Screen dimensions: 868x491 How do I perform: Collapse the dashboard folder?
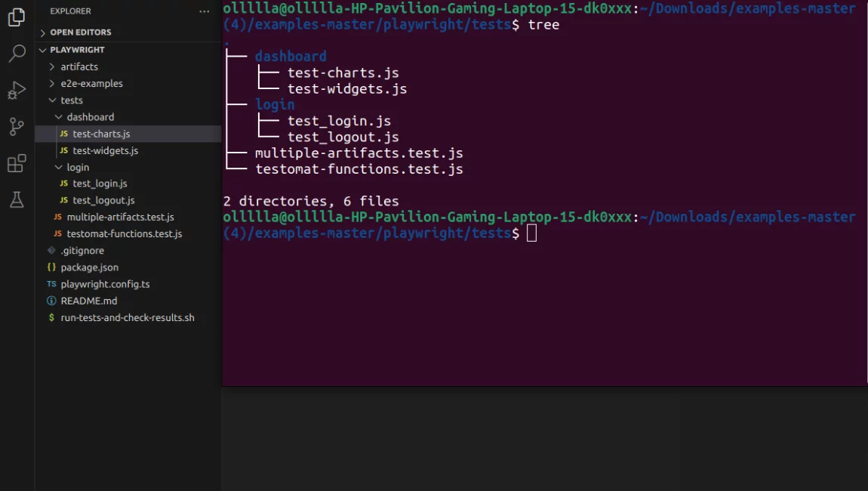tap(90, 117)
